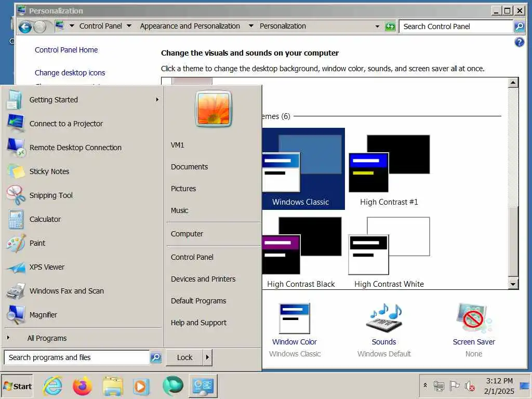Open Control Panel breadcrumb dropdown arrow
Image resolution: width=532 pixels, height=399 pixels.
129,26
